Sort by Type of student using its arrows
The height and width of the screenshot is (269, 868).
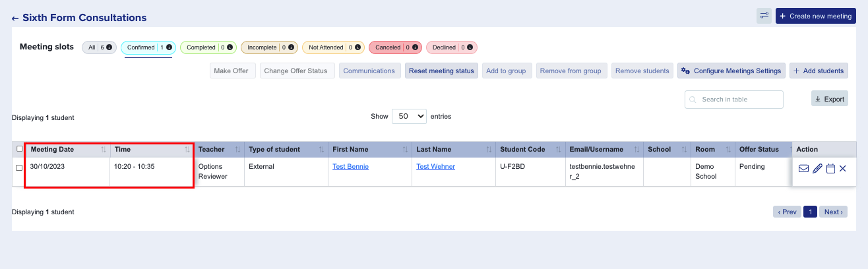coord(321,150)
